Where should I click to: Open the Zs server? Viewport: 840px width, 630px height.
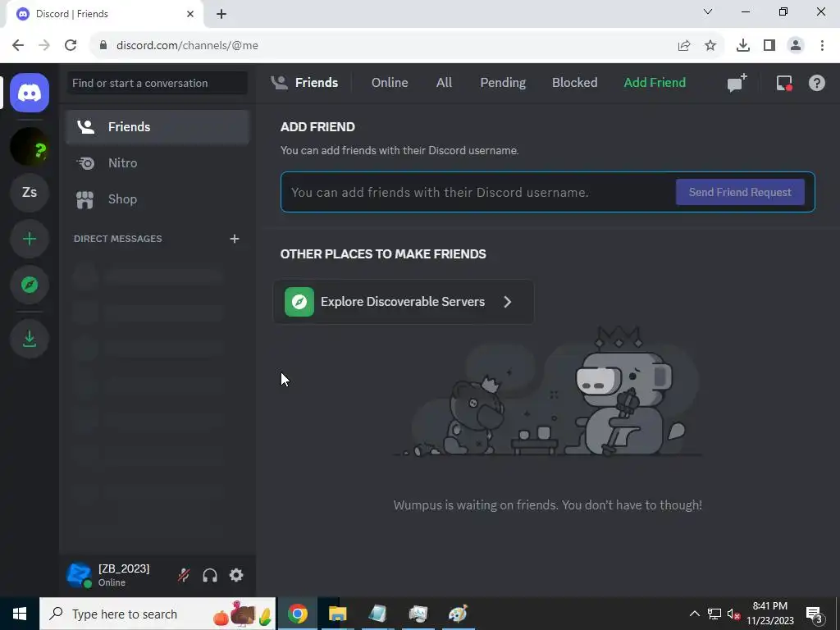[x=30, y=192]
